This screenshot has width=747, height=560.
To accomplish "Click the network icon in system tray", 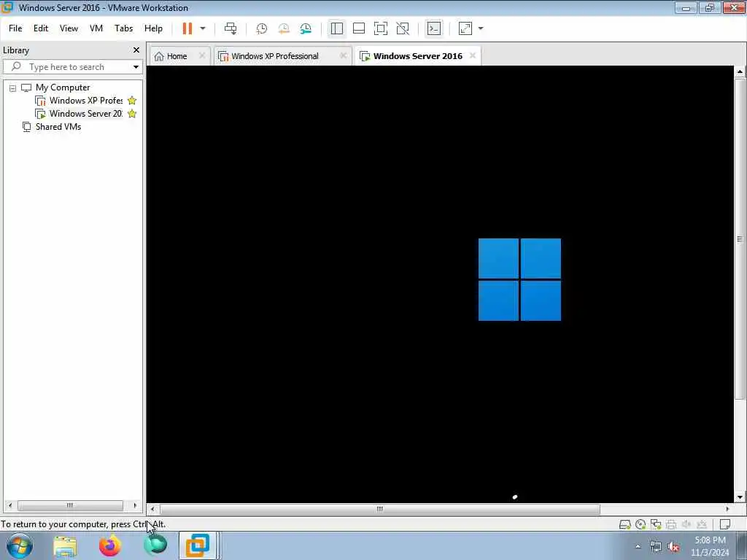I will click(x=656, y=547).
